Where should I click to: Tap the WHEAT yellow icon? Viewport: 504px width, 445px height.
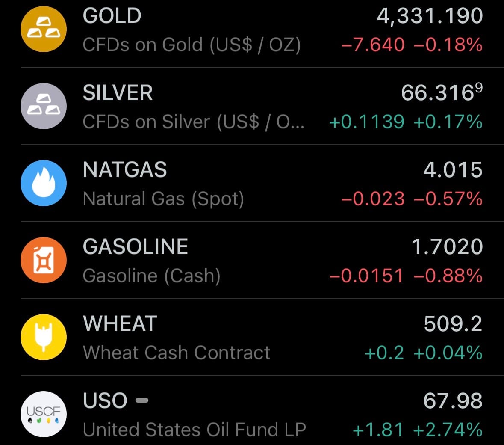[44, 337]
